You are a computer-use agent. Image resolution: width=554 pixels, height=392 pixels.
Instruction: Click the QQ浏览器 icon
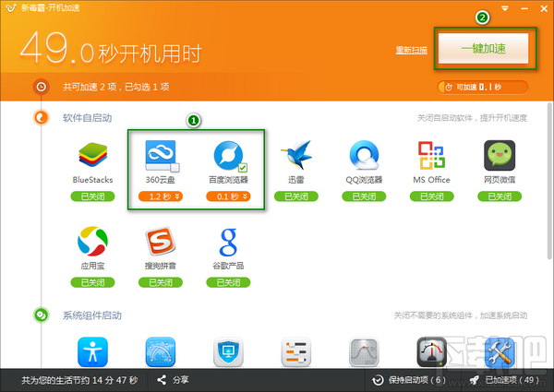[364, 155]
